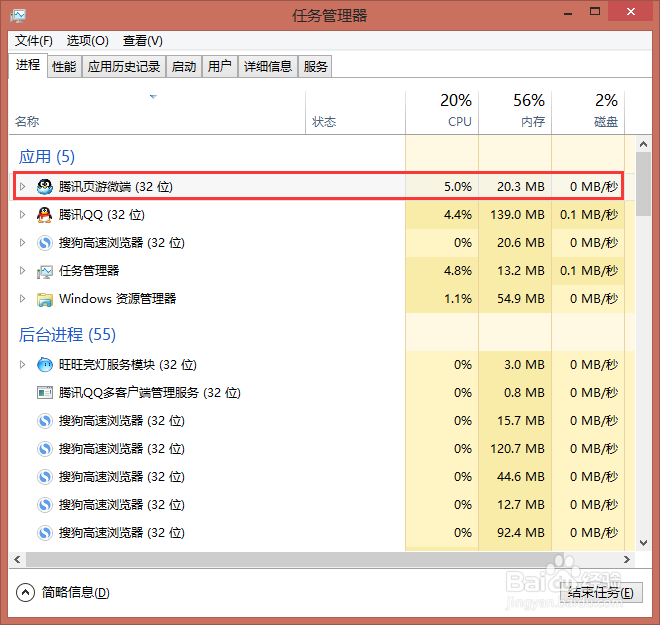
Task: Click Sogou browser icon in 15.7 MB row
Action: 45,421
